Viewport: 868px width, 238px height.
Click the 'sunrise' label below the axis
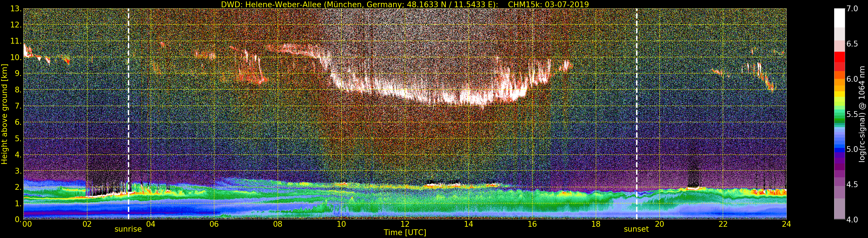pyautogui.click(x=128, y=229)
